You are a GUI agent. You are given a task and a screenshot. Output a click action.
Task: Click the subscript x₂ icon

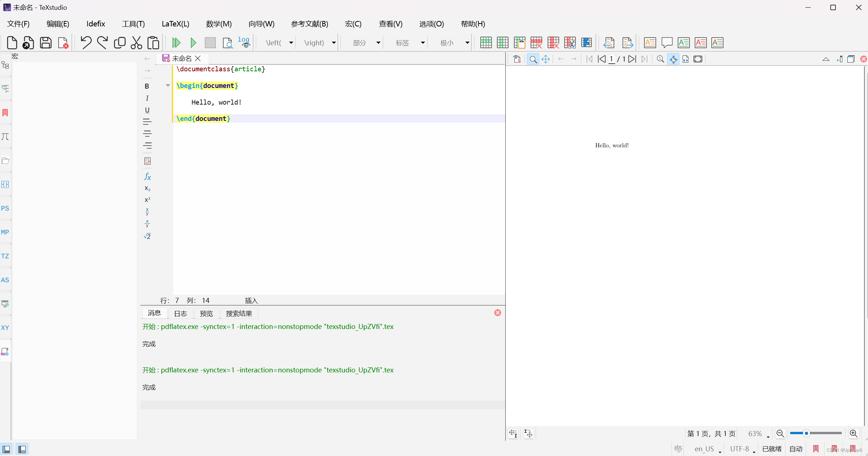[147, 188]
